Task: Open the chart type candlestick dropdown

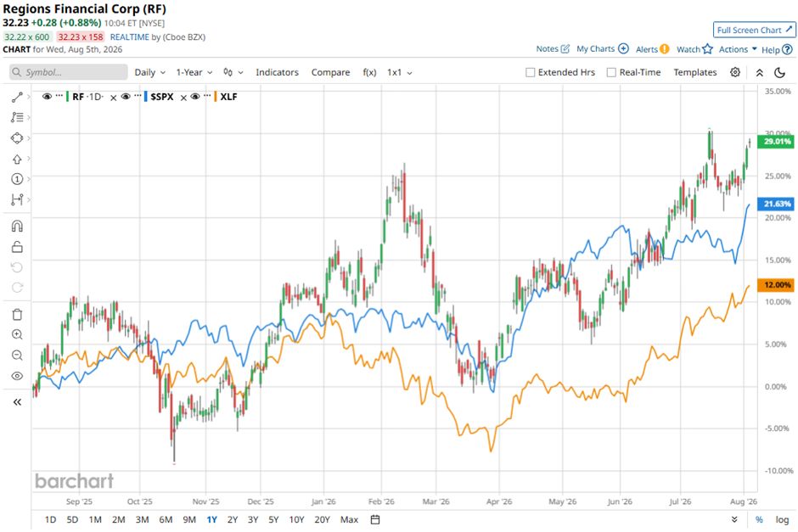Action: coord(233,72)
